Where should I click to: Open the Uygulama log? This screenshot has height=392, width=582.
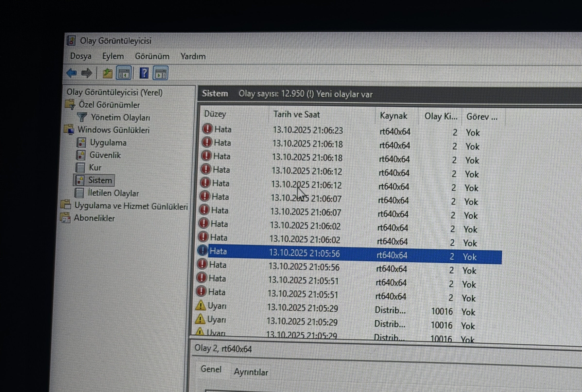pos(108,143)
